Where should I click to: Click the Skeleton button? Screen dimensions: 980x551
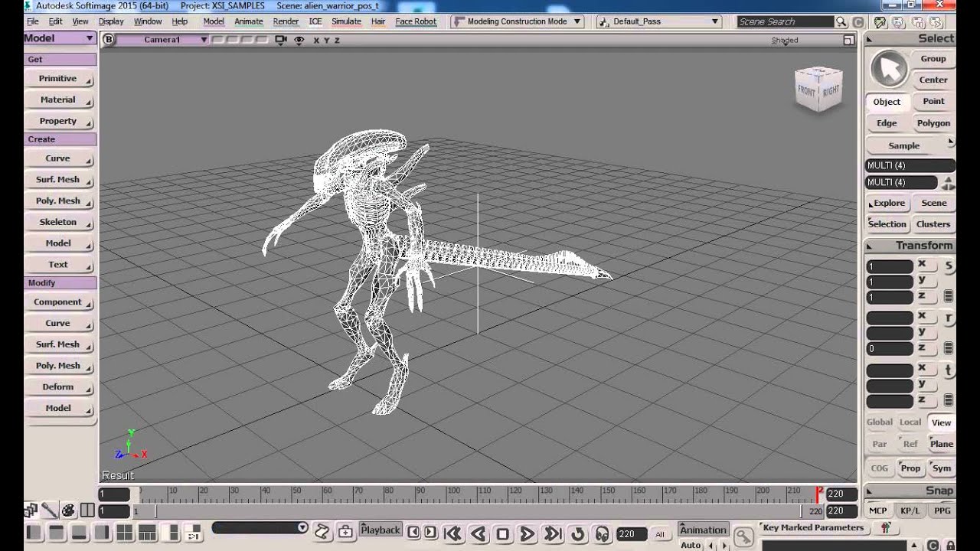[x=60, y=222]
